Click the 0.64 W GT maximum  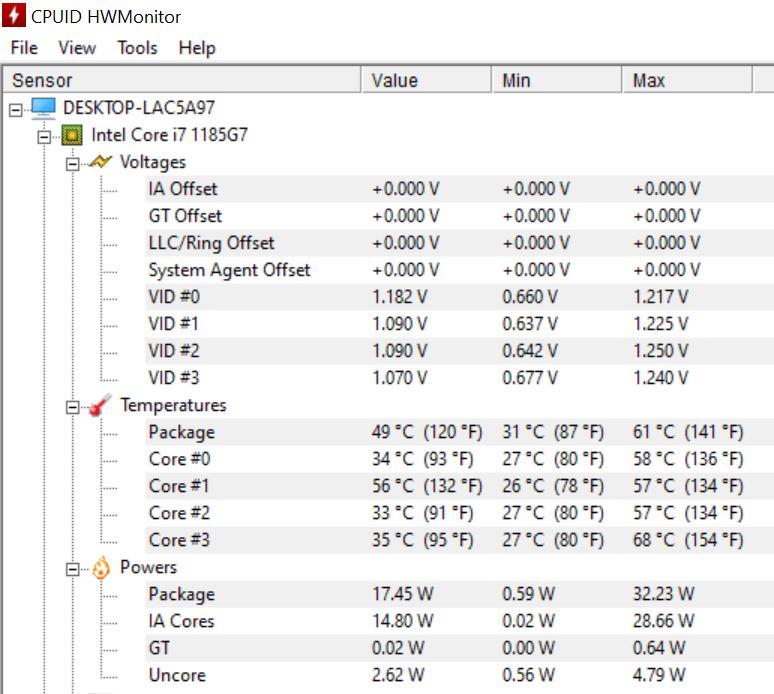pos(659,648)
